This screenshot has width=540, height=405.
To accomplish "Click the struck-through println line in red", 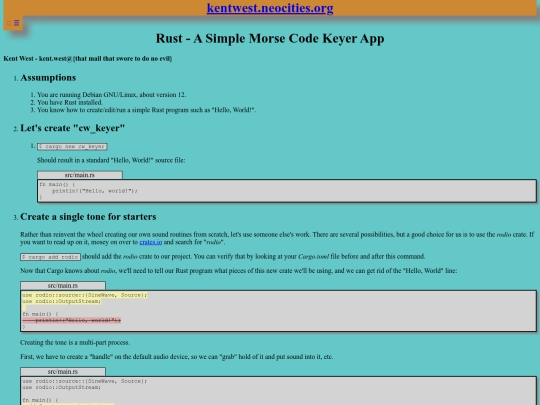I will (72, 320).
